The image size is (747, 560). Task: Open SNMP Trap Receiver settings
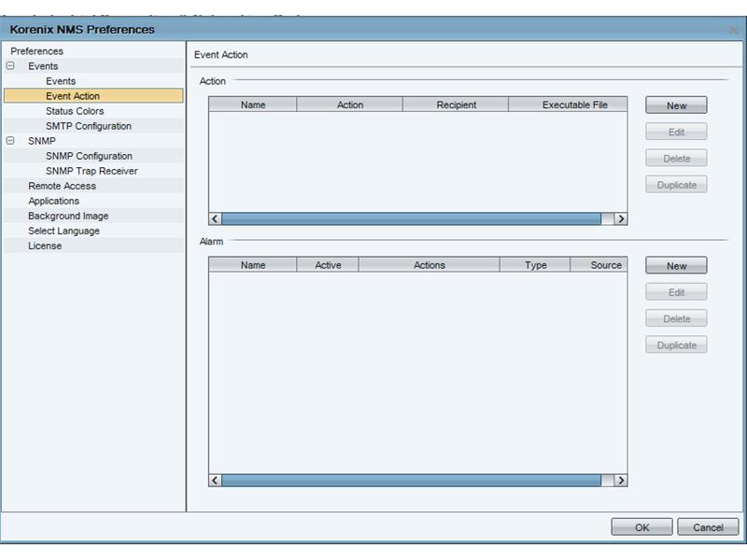coord(92,171)
